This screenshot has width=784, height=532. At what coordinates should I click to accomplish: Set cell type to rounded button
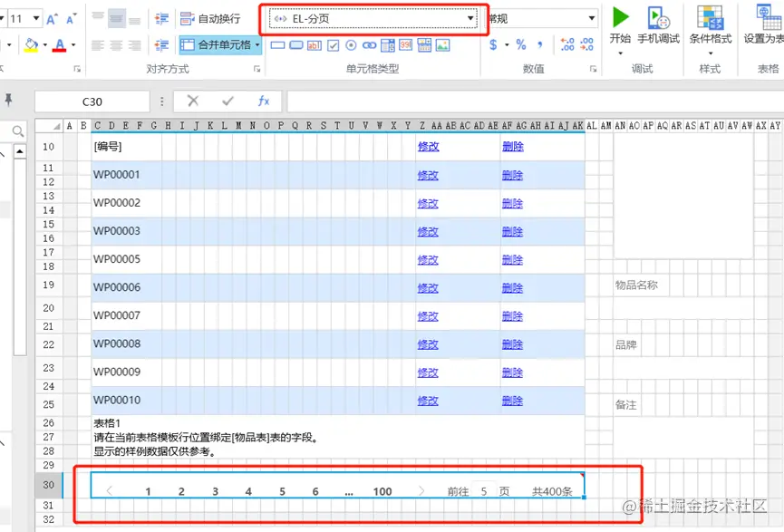[x=296, y=45]
